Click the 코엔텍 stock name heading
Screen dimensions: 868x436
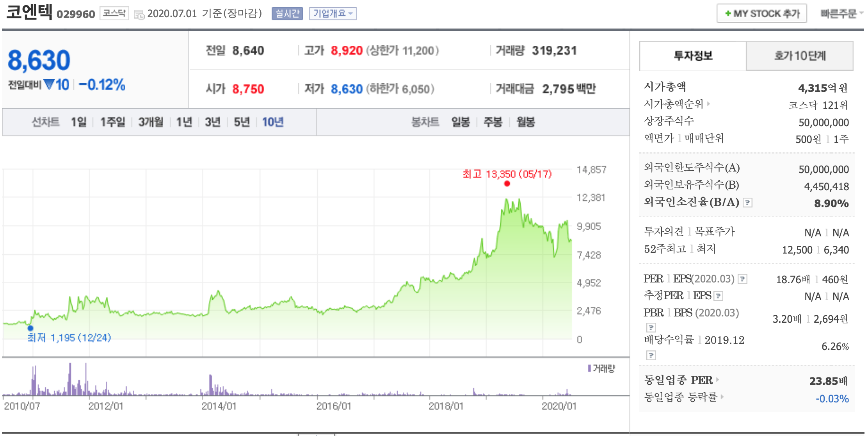(29, 12)
